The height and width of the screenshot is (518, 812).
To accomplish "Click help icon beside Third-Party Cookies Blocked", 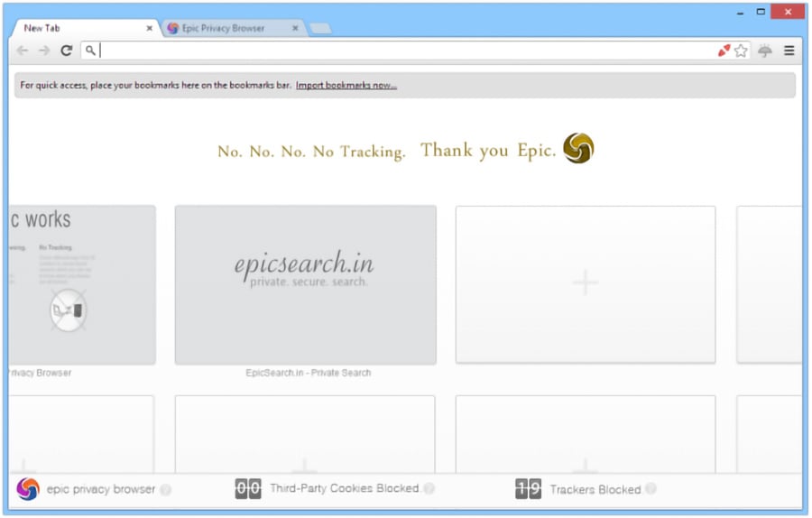I will click(x=429, y=488).
